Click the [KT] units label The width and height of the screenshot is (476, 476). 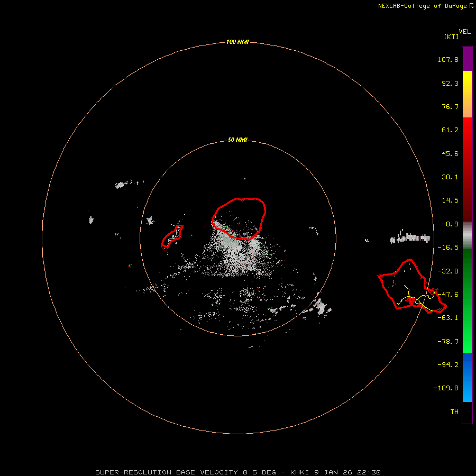451,36
